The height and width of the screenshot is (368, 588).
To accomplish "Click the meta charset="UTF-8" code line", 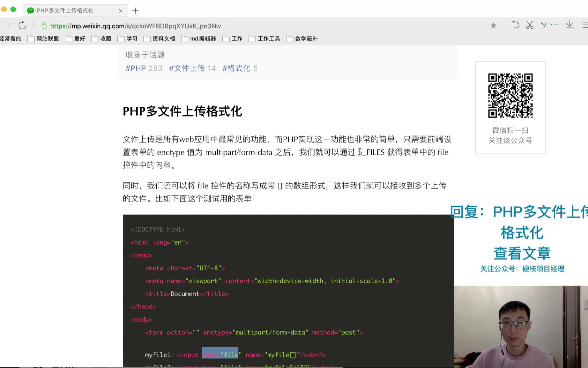I will pyautogui.click(x=185, y=268).
